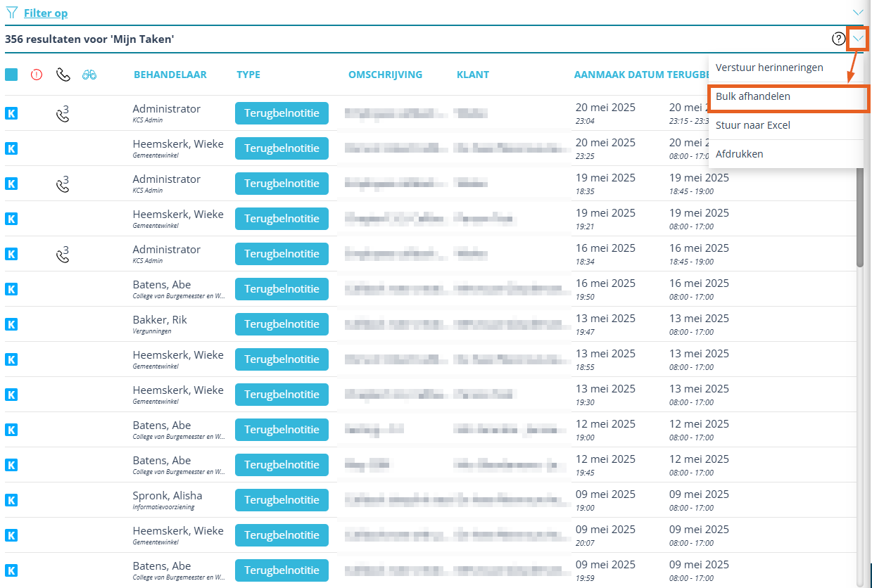
Task: Click the department text 'Informatievoorziening'
Action: point(163,507)
